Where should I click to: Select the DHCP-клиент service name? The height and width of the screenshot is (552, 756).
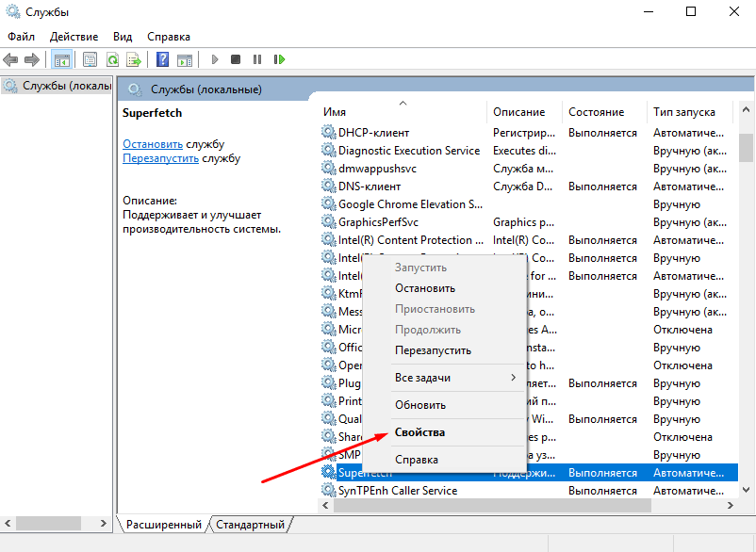pos(373,133)
